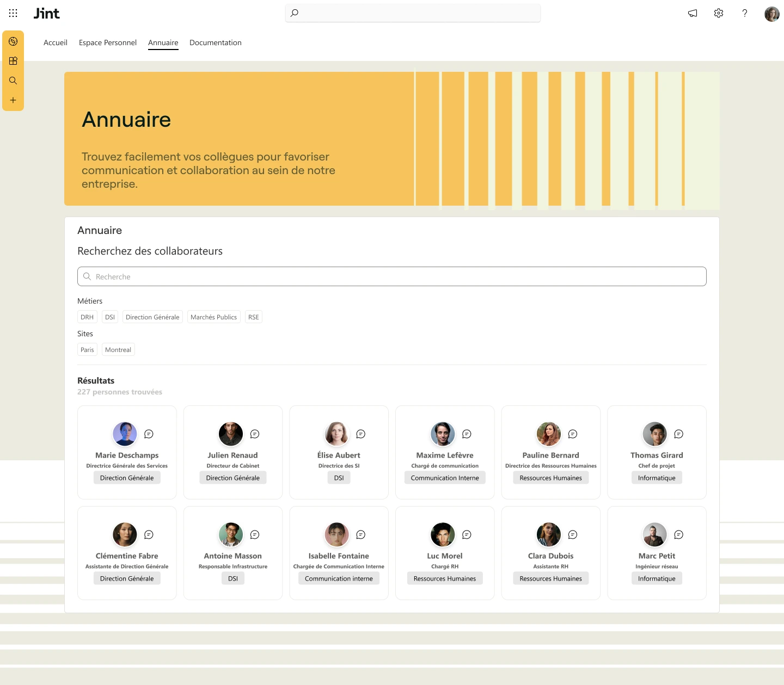
Task: Start a chat with Marie Deschamps
Action: (149, 434)
